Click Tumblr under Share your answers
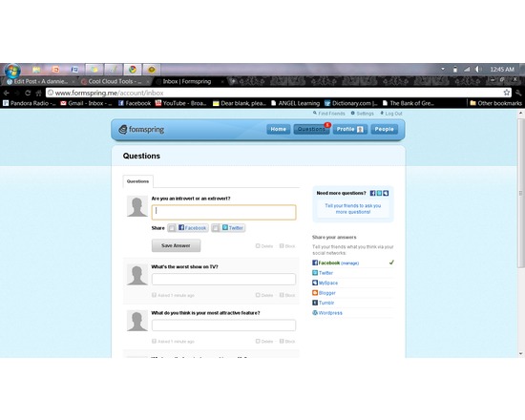 click(x=326, y=303)
